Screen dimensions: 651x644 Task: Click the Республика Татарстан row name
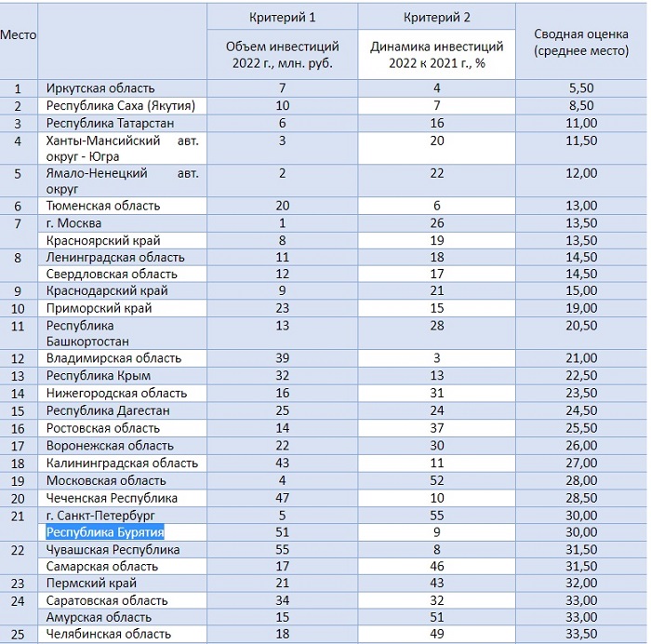(110, 123)
